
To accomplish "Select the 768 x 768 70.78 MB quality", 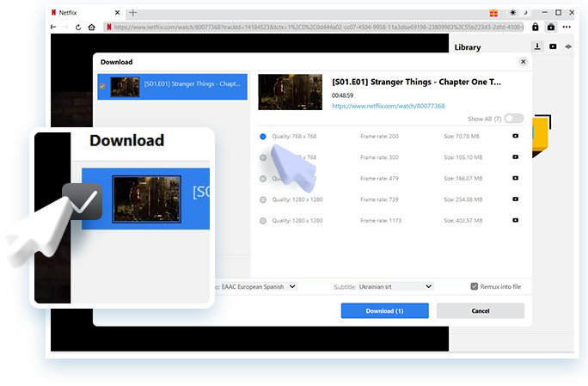I will coord(263,137).
